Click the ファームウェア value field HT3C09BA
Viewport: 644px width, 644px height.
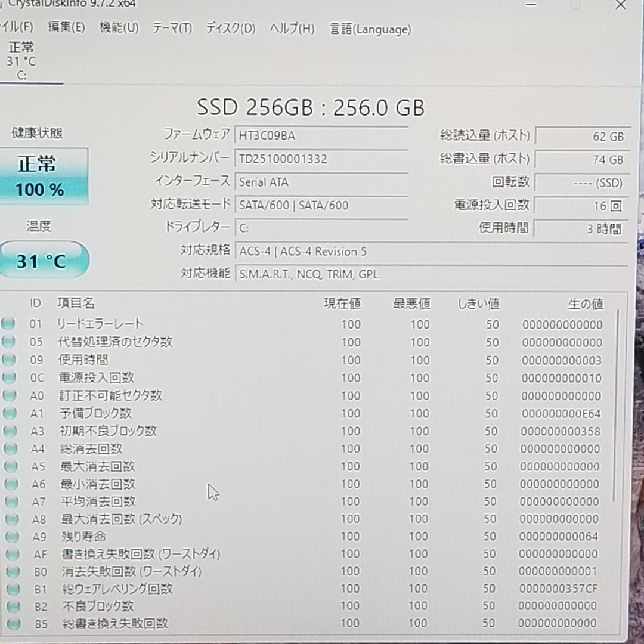click(x=322, y=135)
